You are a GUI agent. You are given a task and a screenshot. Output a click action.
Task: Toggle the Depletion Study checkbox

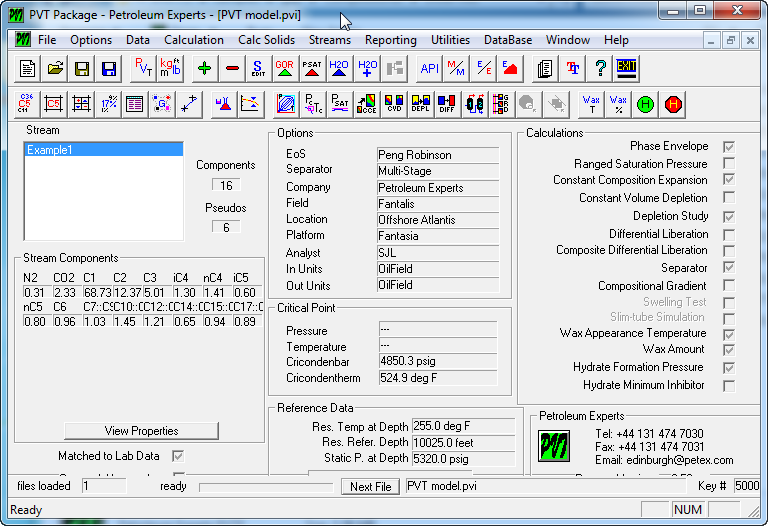[729, 216]
